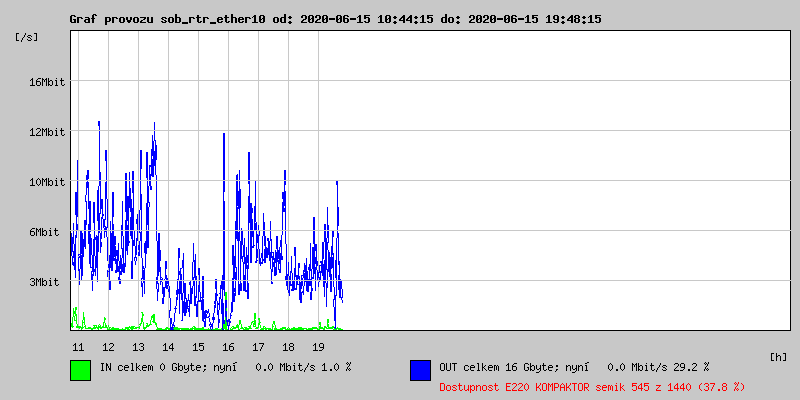Select hour 11 on the time axis
Viewport: 800px width, 400px height.
(78, 347)
